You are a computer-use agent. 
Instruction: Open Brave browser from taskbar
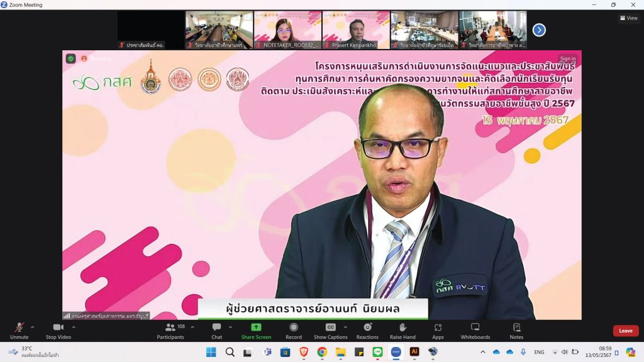tap(304, 352)
